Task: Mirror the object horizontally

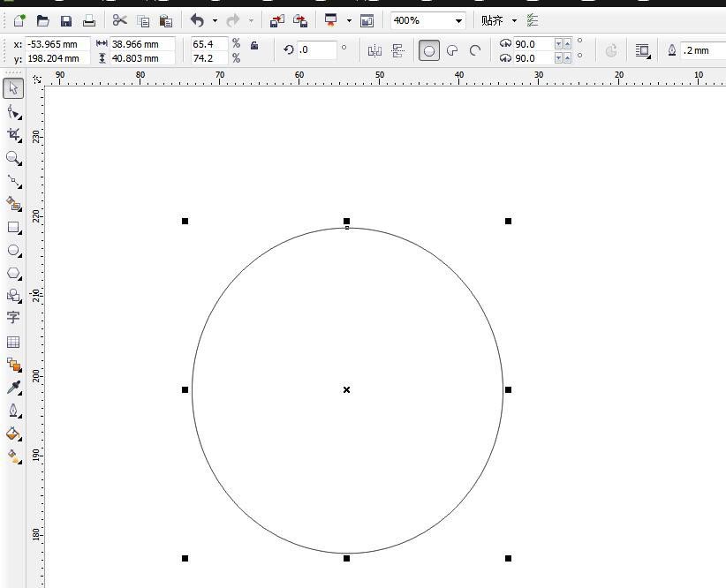Action: coord(374,50)
